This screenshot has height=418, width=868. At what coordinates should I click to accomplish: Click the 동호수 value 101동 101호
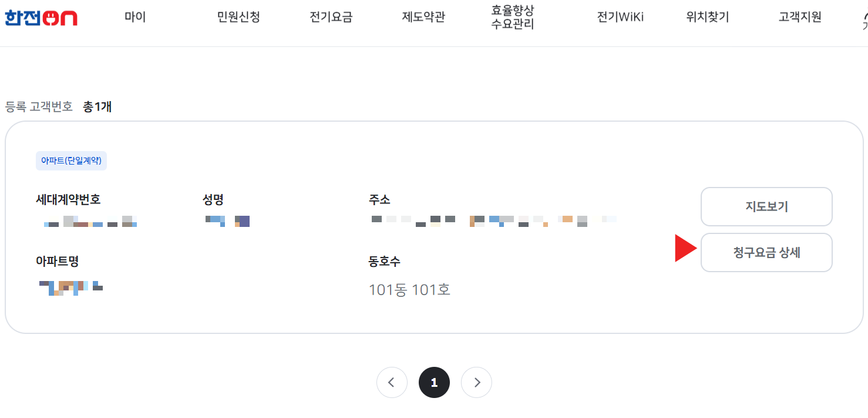click(410, 290)
